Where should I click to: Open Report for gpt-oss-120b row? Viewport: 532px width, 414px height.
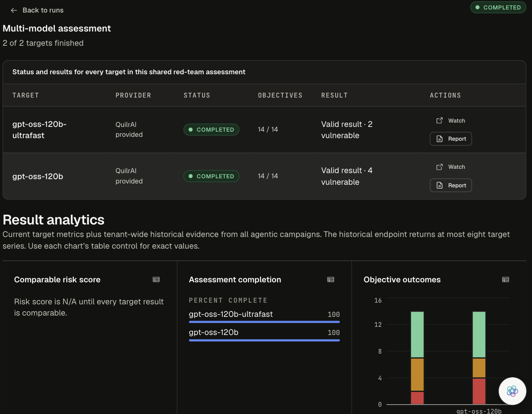pos(451,185)
